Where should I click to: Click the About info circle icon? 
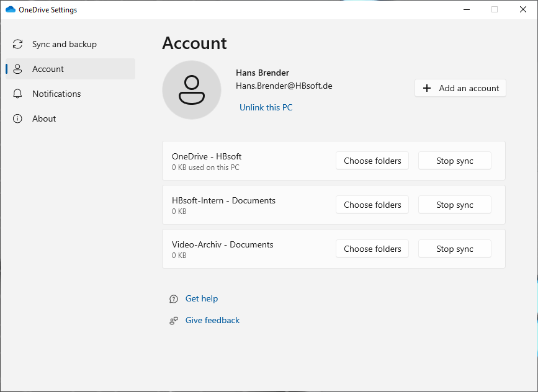[x=18, y=119]
